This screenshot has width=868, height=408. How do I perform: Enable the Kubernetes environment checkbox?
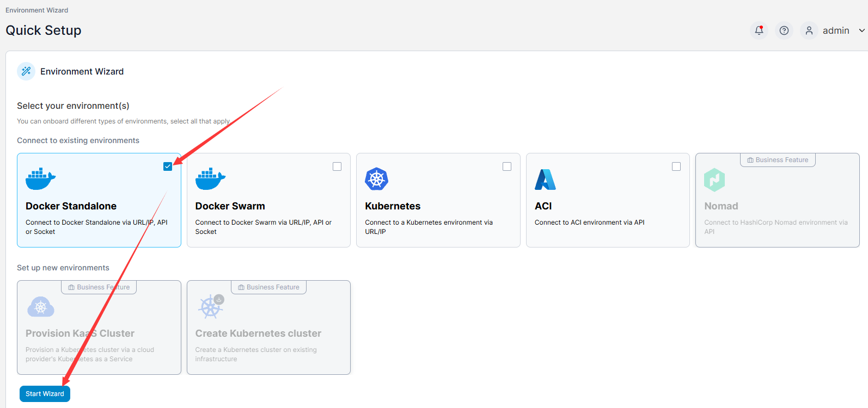(x=507, y=166)
